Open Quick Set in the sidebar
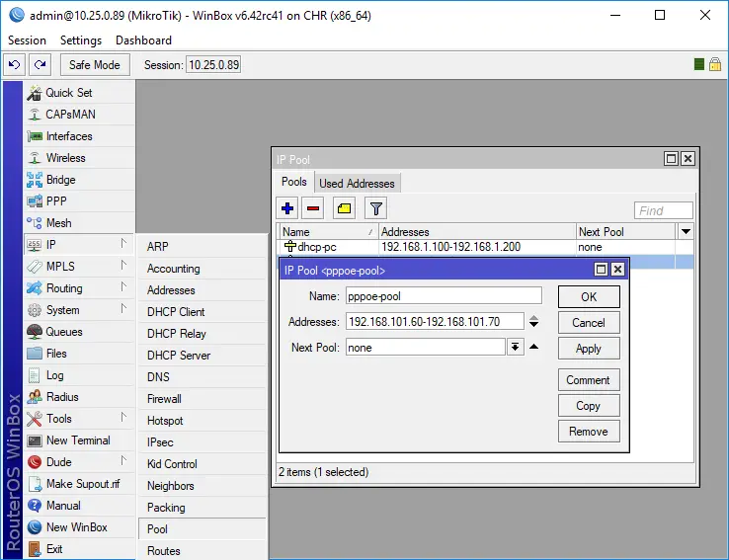Screen dimensions: 729x560 pyautogui.click(x=79, y=93)
